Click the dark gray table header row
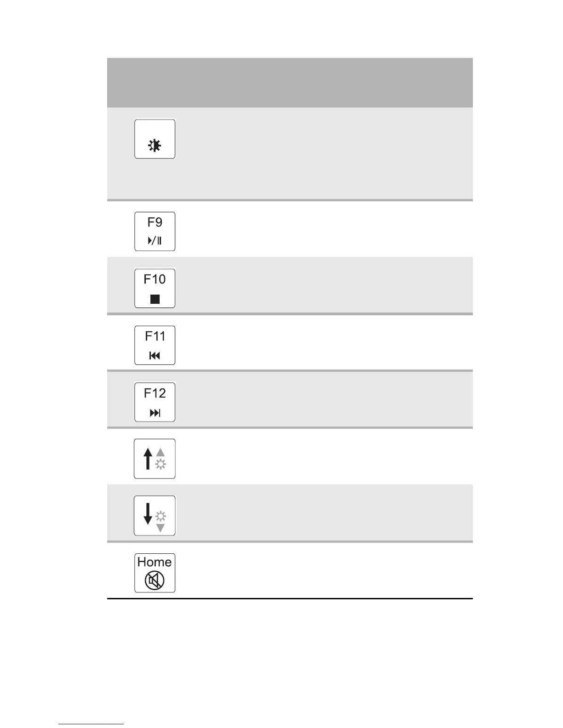Viewport: 563px width, 728px height. point(290,83)
